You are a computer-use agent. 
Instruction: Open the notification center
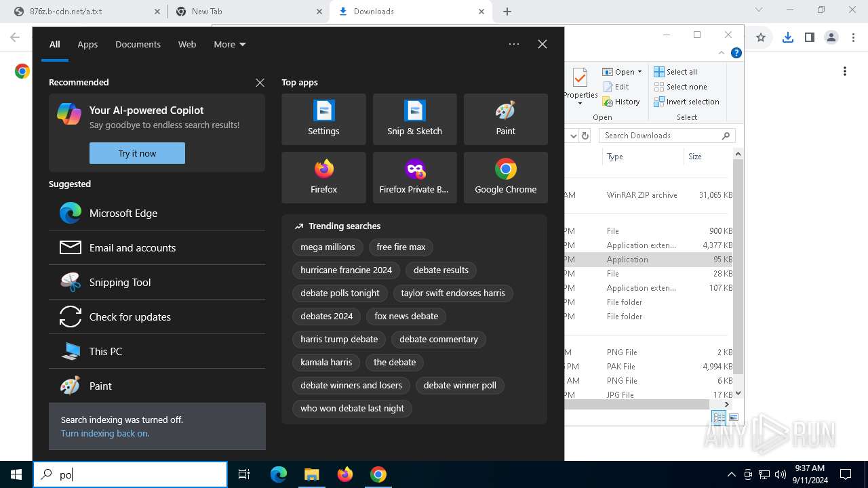846,474
